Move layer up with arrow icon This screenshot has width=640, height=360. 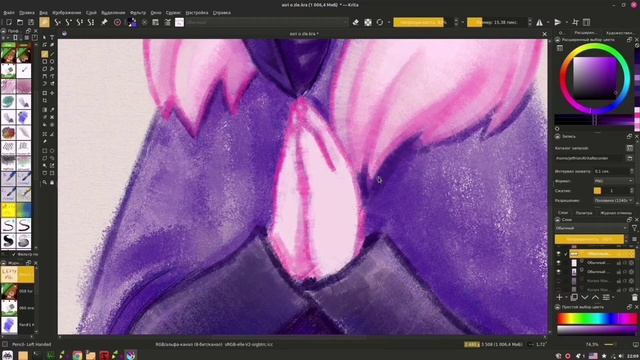596,297
